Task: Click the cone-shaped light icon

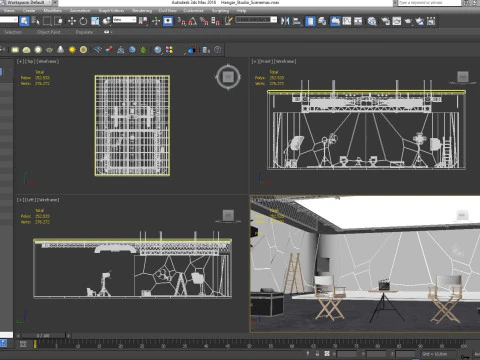Action: [x=60, y=50]
